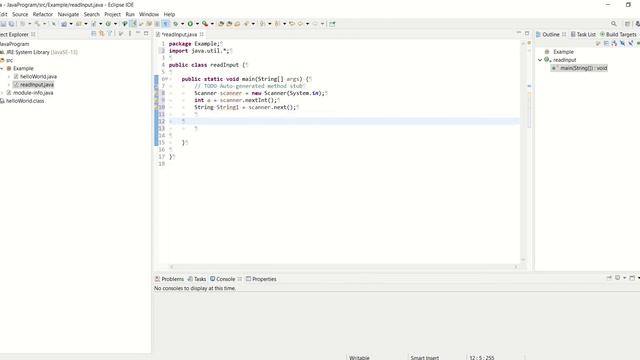The width and height of the screenshot is (640, 360).
Task: Switch to the Properties tab
Action: pos(261,279)
